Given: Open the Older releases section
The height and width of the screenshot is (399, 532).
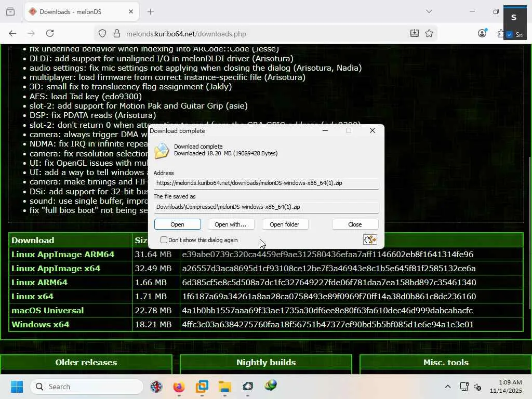Looking at the screenshot, I should (86, 363).
